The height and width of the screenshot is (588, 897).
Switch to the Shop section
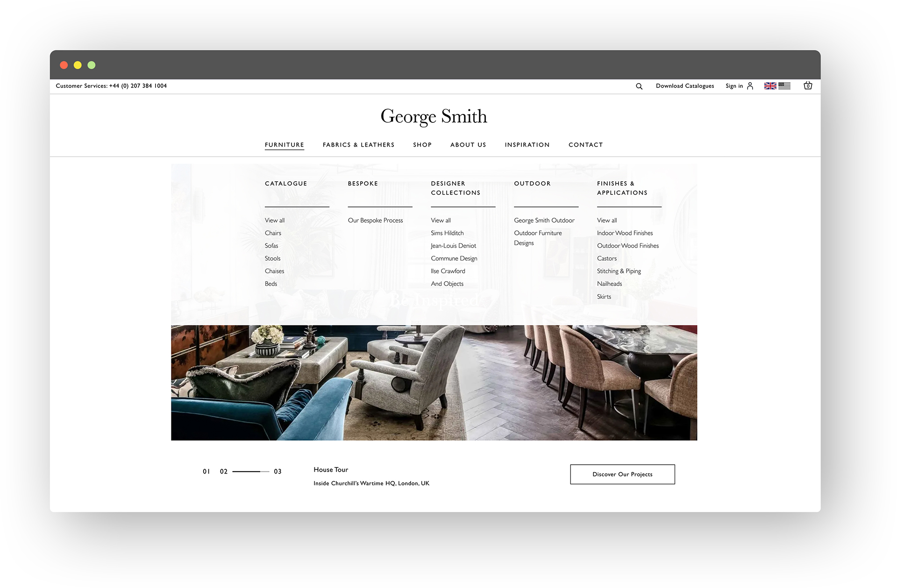tap(422, 145)
